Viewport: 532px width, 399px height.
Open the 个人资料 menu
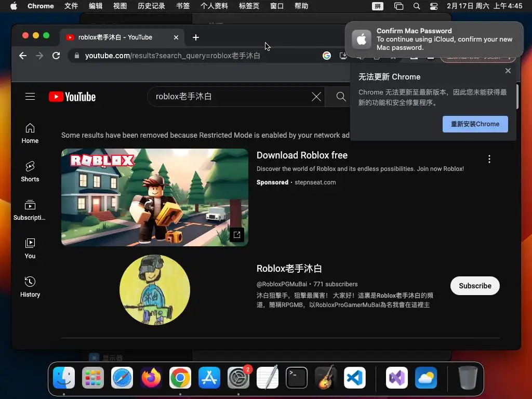[x=214, y=6]
